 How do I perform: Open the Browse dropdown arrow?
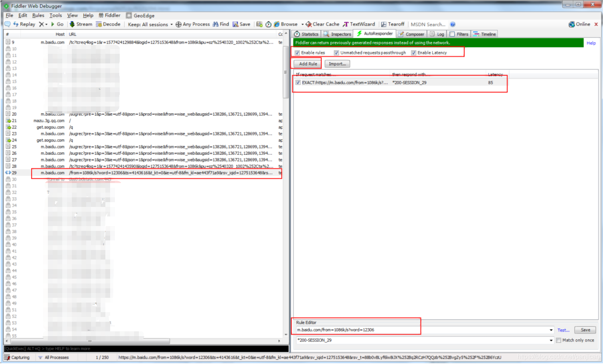coord(302,24)
